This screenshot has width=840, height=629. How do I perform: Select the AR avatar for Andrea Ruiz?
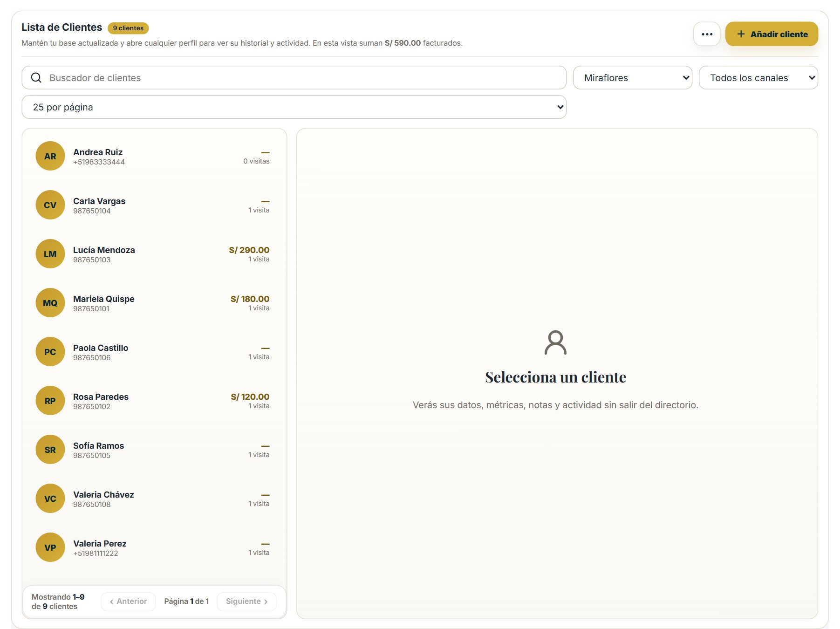(x=50, y=156)
